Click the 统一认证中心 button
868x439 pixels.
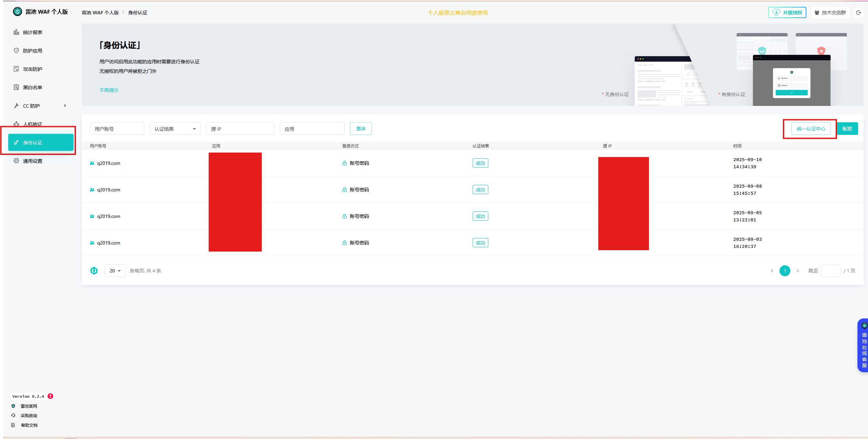(811, 129)
